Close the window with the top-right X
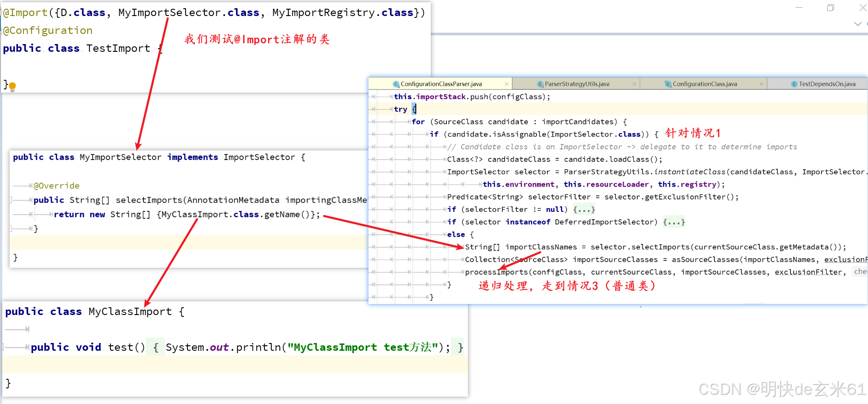This screenshot has height=404, width=868. coord(862,8)
